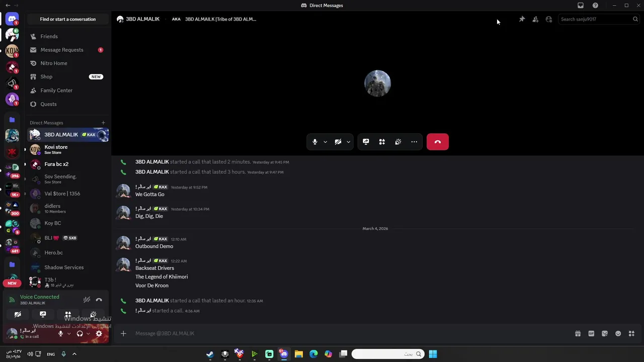Click Find or start a conversation
644x362 pixels.
(x=68, y=19)
